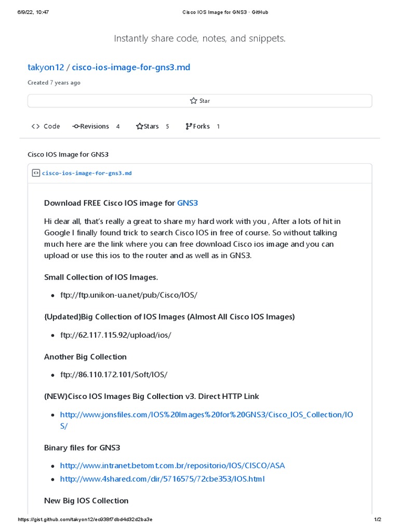Image resolution: width=399 pixels, height=532 pixels.
Task: Click the cisco-ios-image-for-gns3.md file header link
Action: pos(87,173)
